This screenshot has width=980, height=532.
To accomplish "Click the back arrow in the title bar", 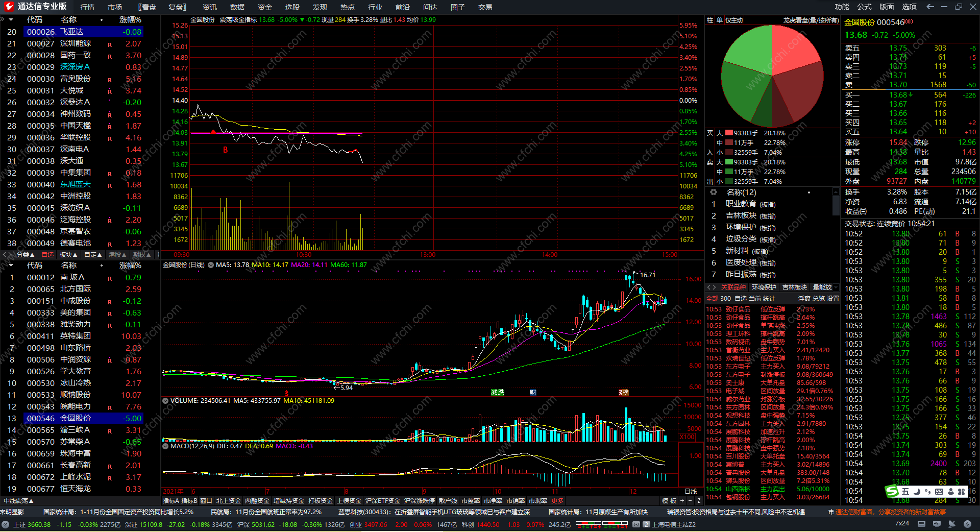I will coord(930,7).
